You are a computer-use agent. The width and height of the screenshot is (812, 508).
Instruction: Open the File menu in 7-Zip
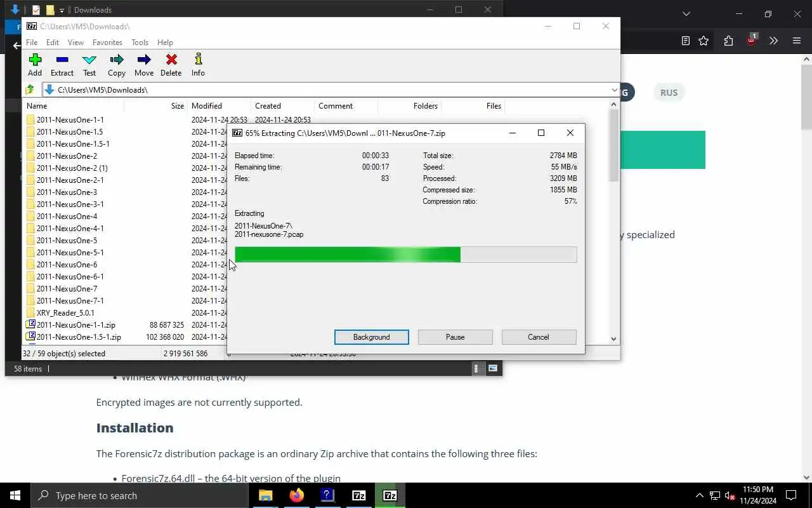[32, 43]
